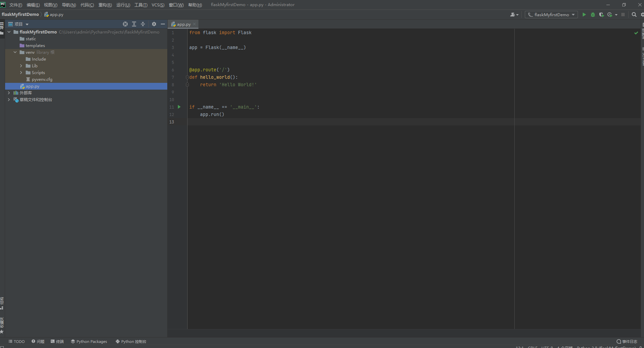
Task: Open the Python 控制台 tool window
Action: pos(131,342)
